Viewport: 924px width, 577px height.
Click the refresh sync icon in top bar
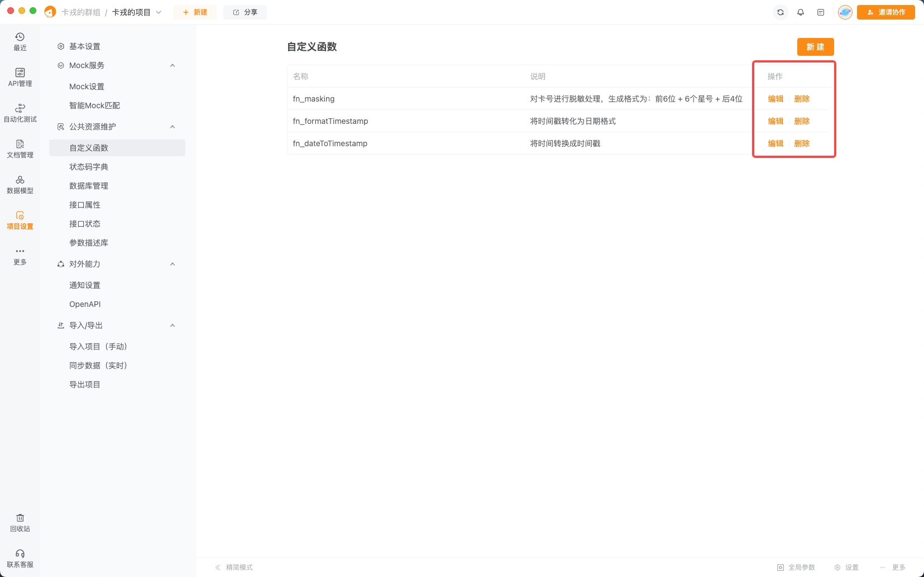pyautogui.click(x=781, y=12)
